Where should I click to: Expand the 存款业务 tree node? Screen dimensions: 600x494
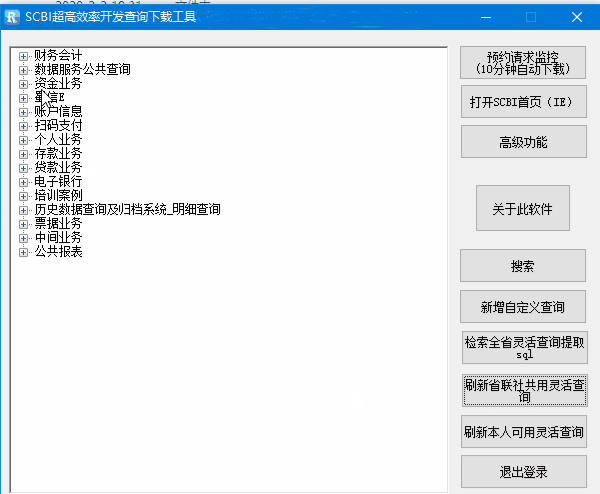(x=23, y=154)
